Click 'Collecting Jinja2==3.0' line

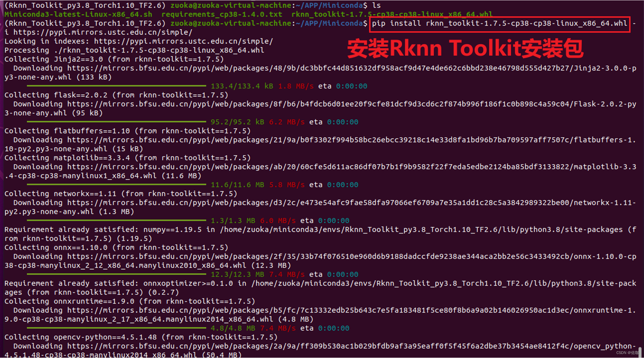coord(114,59)
